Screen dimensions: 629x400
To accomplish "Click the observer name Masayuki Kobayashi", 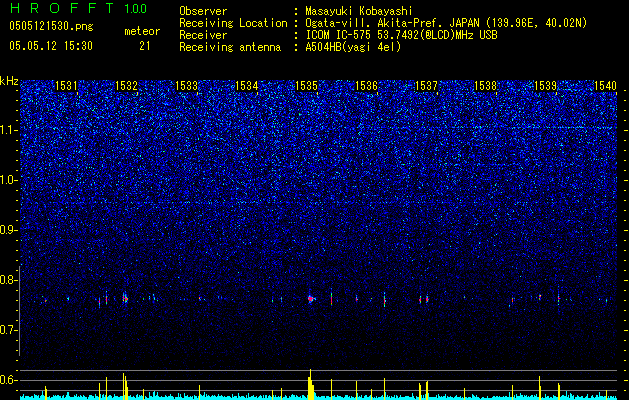I will [x=359, y=11].
